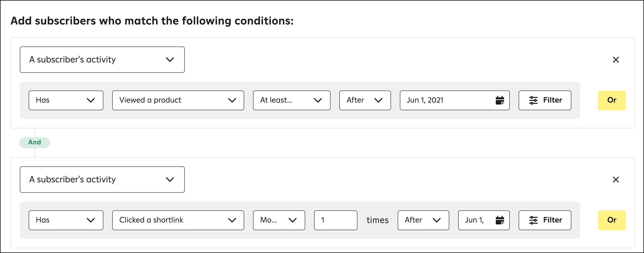Viewport: 644px width, 253px height.
Task: Remove the second condition with the X icon
Action: 616,180
